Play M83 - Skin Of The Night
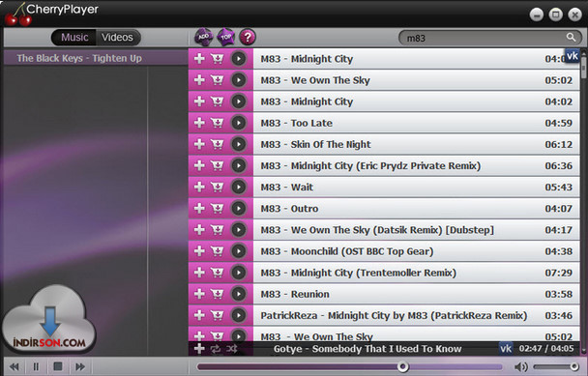Image resolution: width=588 pixels, height=376 pixels. click(x=239, y=144)
